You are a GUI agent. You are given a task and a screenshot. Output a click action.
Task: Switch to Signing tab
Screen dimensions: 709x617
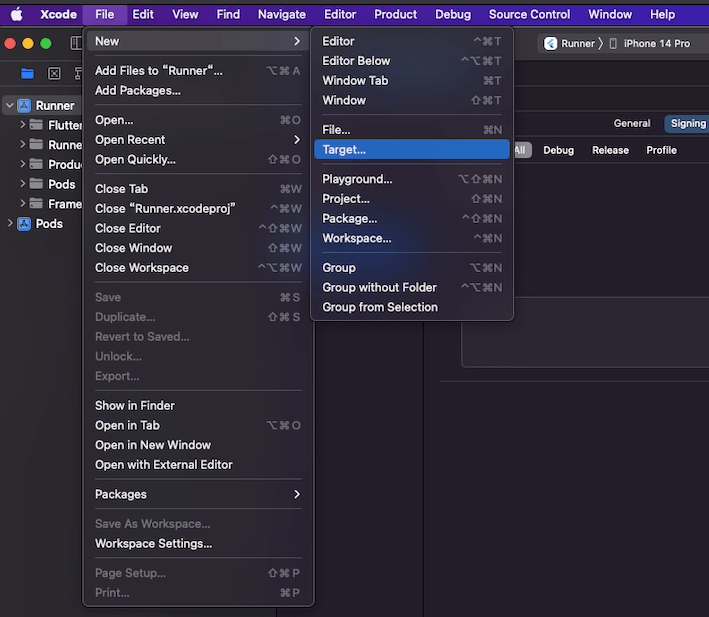687,123
